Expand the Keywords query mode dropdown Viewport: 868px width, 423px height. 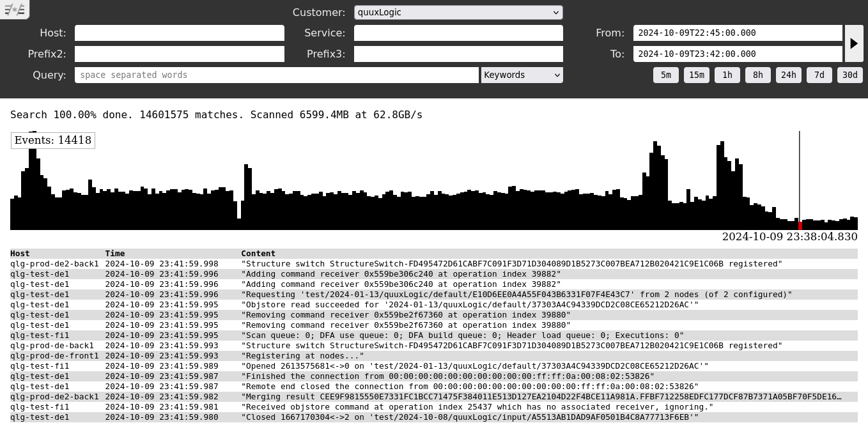[522, 75]
